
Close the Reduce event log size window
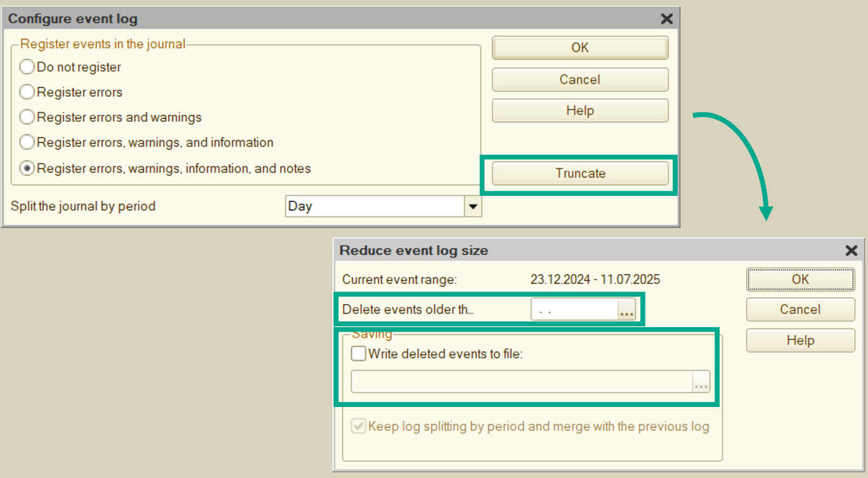(x=852, y=250)
